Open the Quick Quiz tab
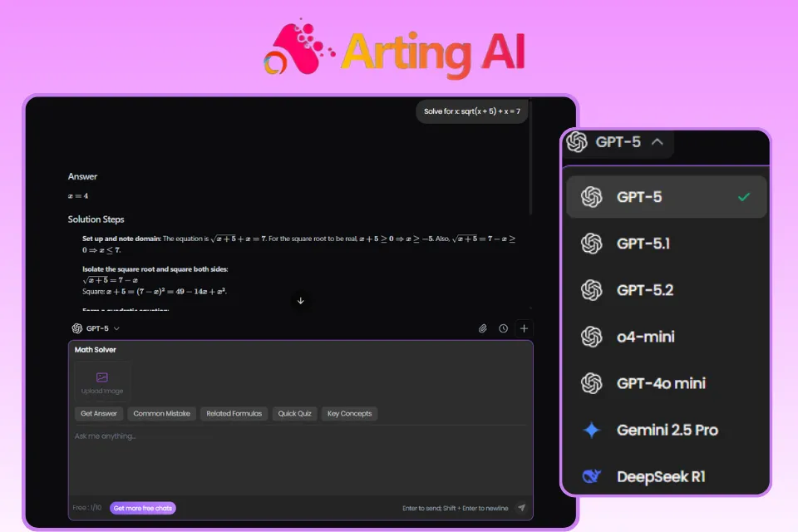This screenshot has height=532, width=798. pyautogui.click(x=294, y=413)
